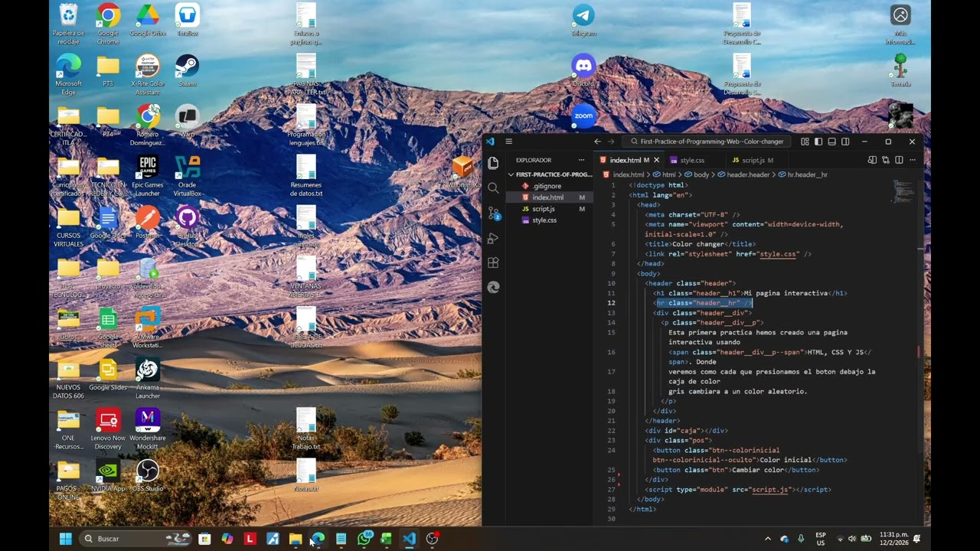980x551 pixels.
Task: Open the Extensions view in VS Code
Action: click(x=494, y=262)
